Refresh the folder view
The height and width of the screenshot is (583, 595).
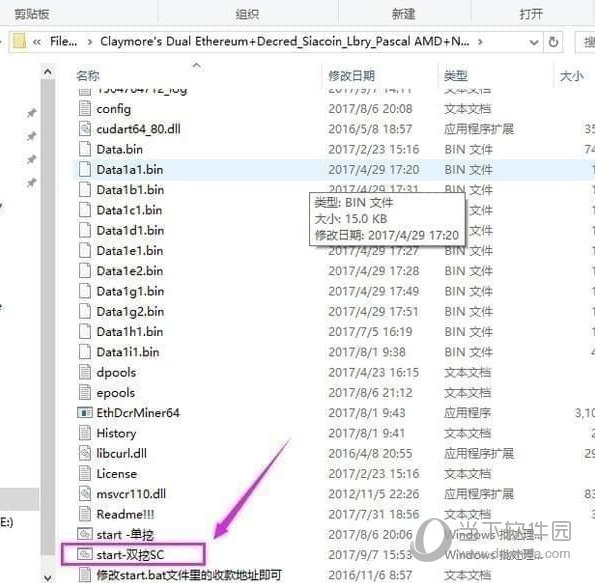tap(553, 41)
